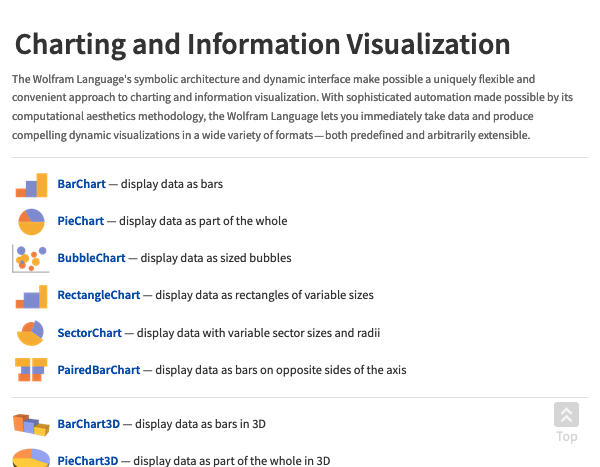Open the RectangleChart reference link
Image resolution: width=600 pixels, height=467 pixels.
(x=99, y=295)
